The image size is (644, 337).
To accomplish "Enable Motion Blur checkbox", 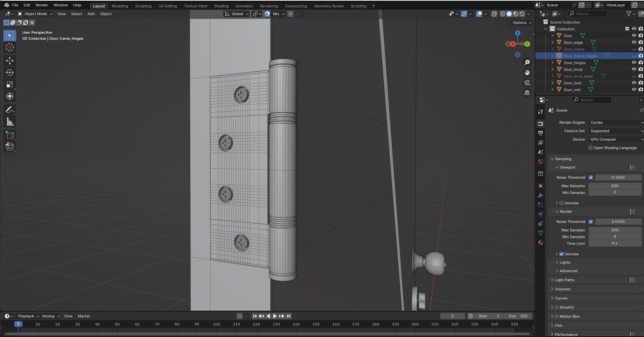I will pyautogui.click(x=557, y=316).
